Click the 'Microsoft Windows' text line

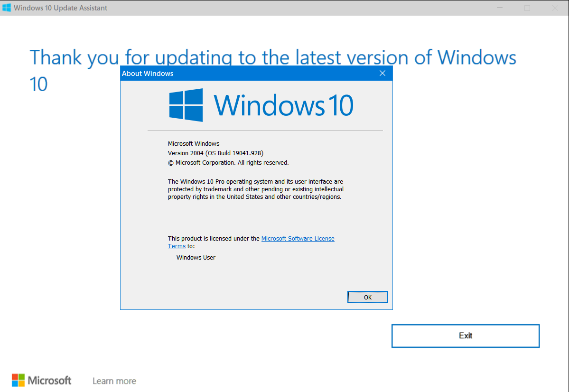pyautogui.click(x=194, y=144)
